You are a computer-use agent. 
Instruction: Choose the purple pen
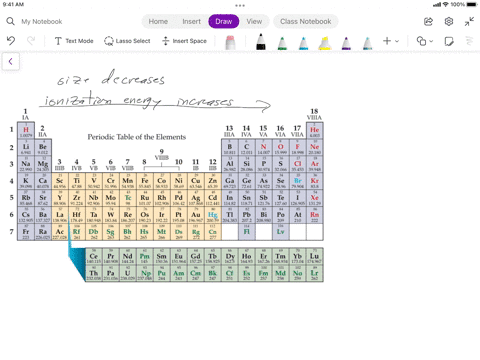coord(346,43)
